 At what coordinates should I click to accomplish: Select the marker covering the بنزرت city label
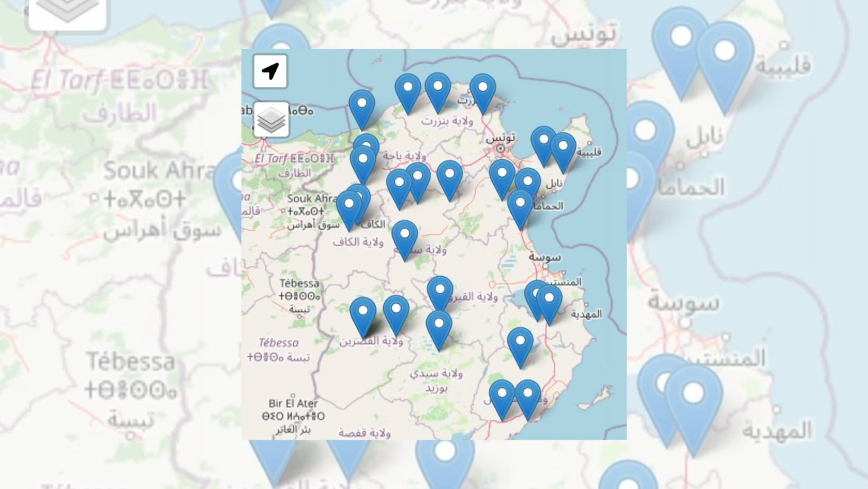(x=483, y=94)
